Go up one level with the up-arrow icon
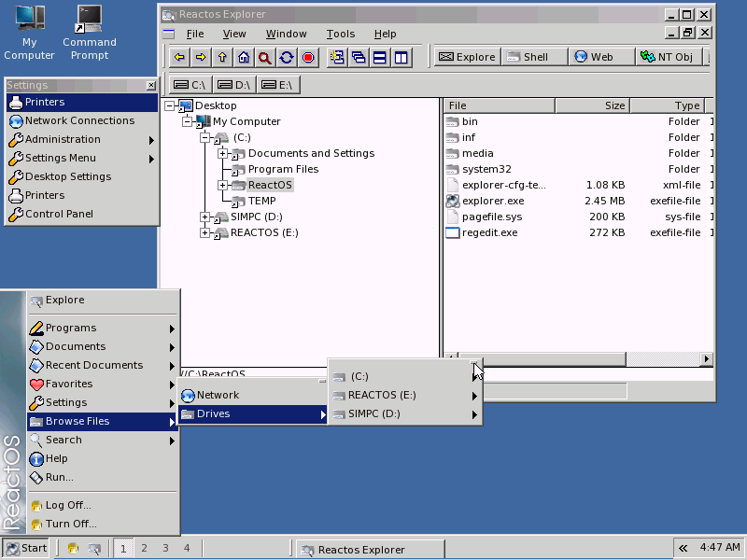 (x=221, y=57)
